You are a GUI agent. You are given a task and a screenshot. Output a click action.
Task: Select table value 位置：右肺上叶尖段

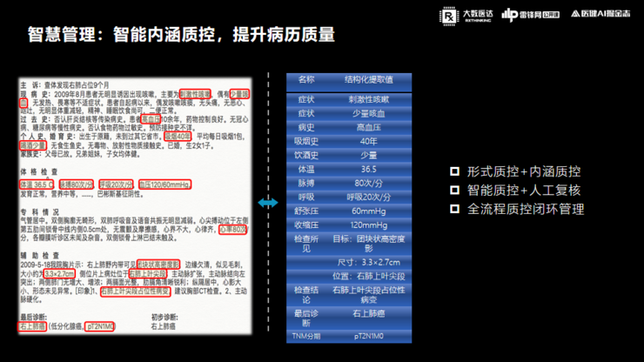point(368,276)
